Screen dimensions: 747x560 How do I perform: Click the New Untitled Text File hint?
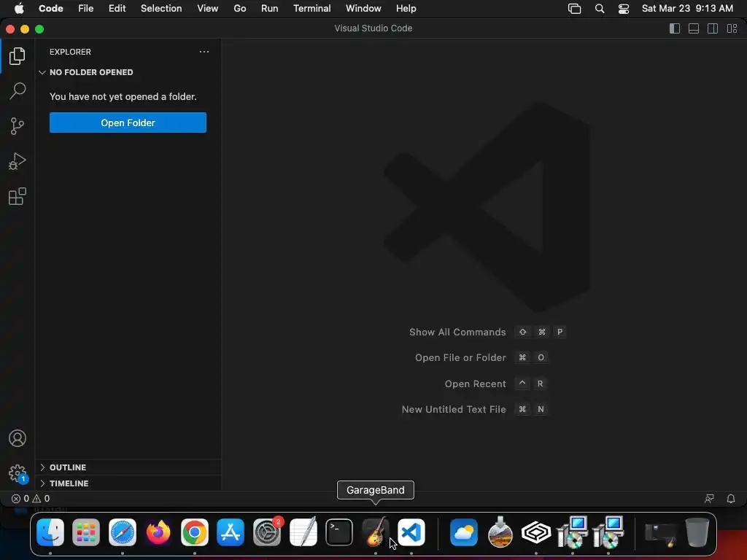coord(475,410)
